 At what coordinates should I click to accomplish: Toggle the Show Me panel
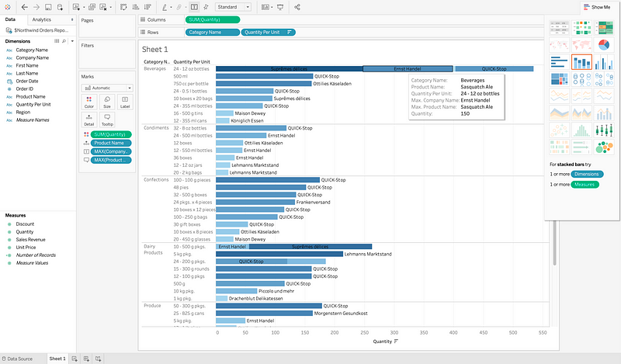[x=595, y=7]
